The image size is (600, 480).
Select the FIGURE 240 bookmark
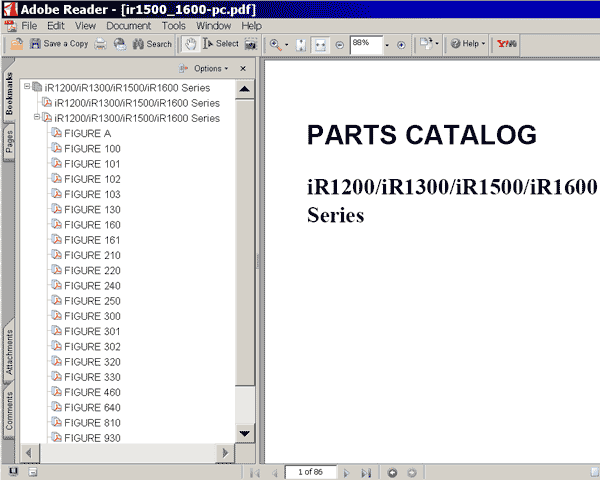[92, 286]
